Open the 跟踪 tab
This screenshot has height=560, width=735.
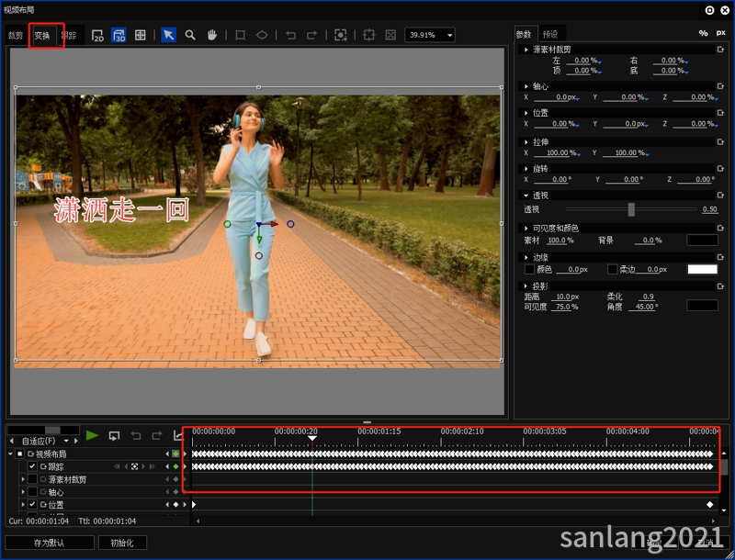[69, 36]
